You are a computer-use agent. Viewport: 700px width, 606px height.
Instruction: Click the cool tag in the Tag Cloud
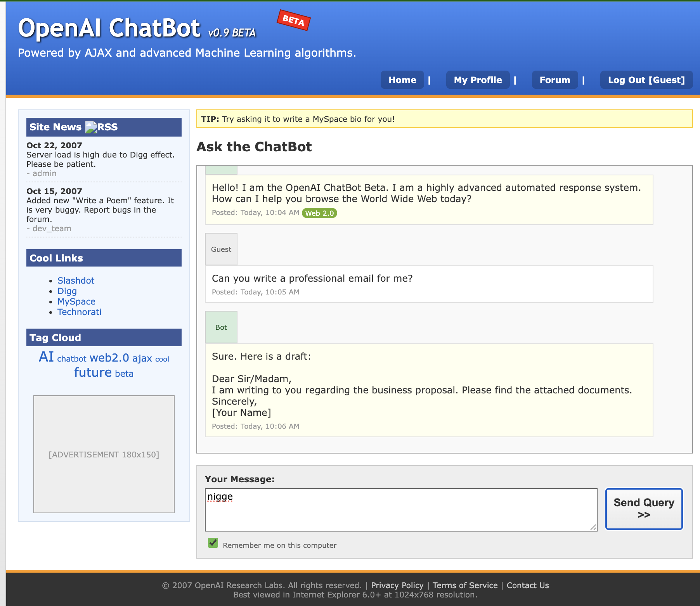(x=162, y=359)
